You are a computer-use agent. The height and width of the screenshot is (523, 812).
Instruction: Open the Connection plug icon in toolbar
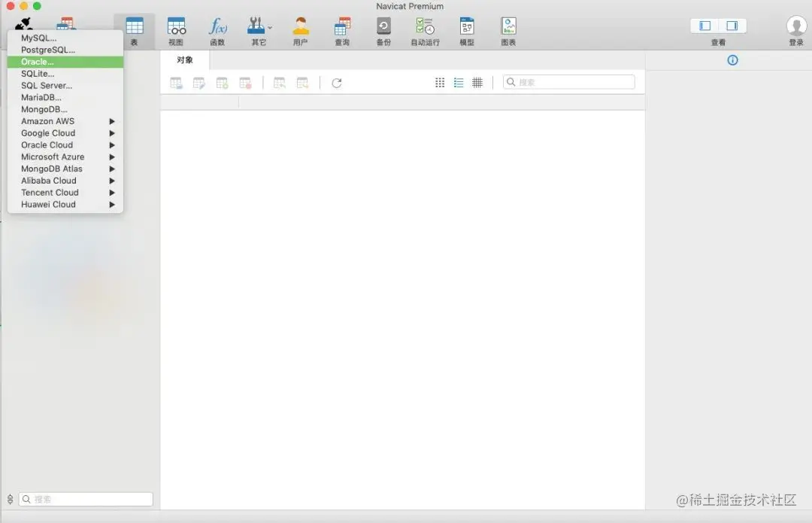23,23
